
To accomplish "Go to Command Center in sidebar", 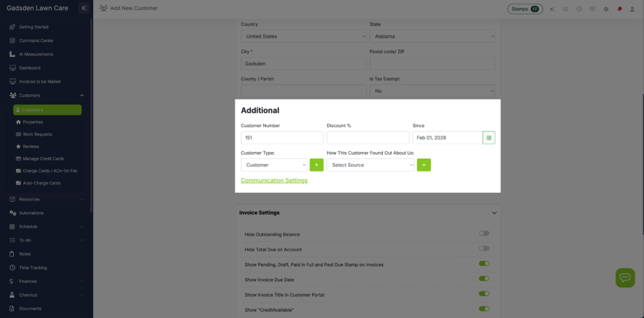I will [x=36, y=41].
